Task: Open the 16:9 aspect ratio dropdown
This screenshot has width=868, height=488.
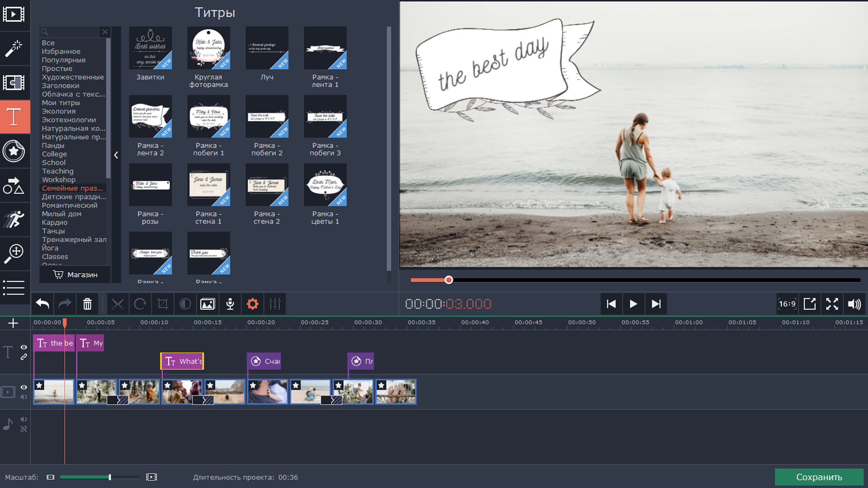Action: 787,304
